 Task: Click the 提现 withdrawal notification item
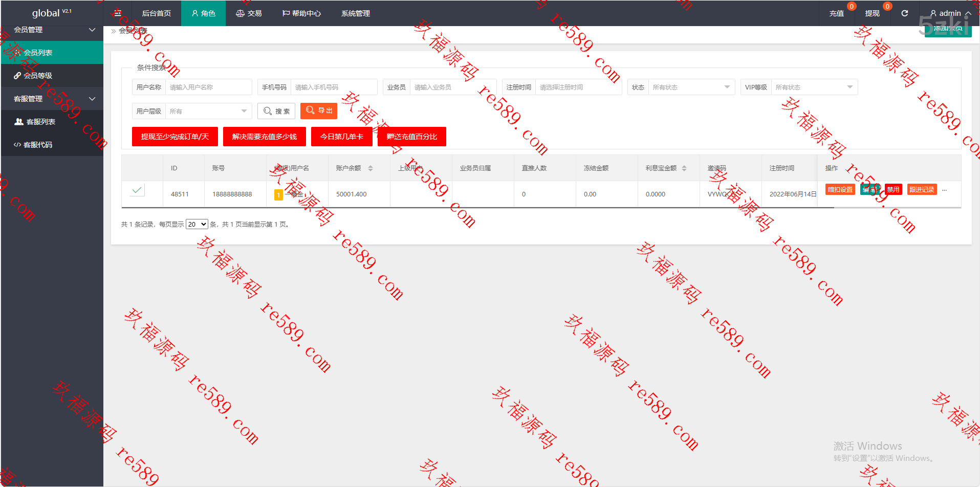(x=873, y=13)
